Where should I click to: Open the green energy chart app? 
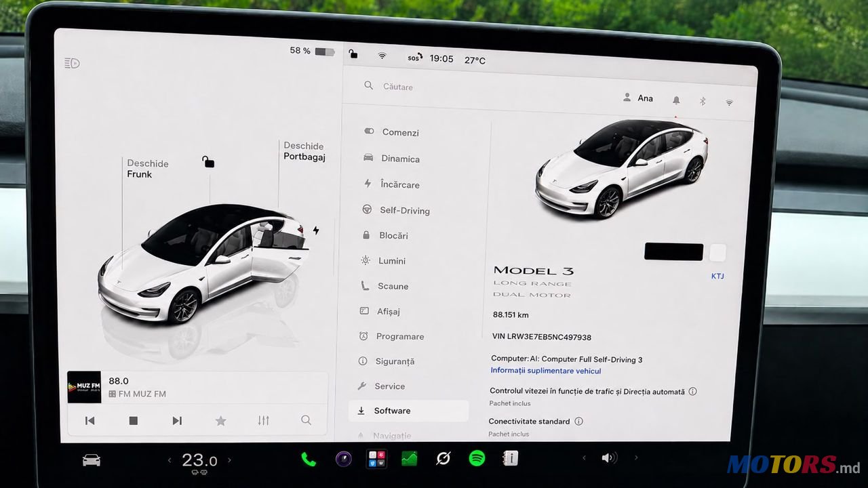(410, 459)
